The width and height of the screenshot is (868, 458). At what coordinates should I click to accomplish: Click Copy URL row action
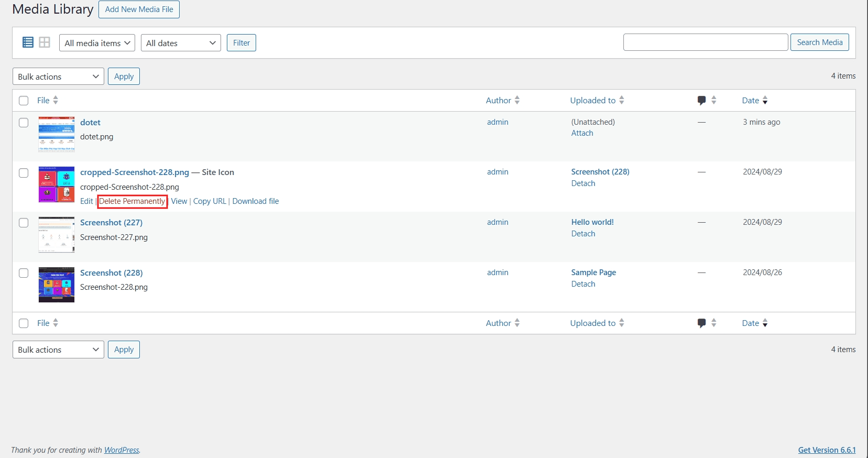point(210,201)
